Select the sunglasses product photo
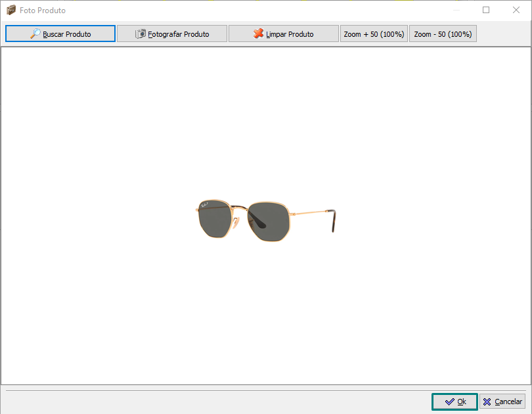532x414 pixels. pyautogui.click(x=265, y=221)
